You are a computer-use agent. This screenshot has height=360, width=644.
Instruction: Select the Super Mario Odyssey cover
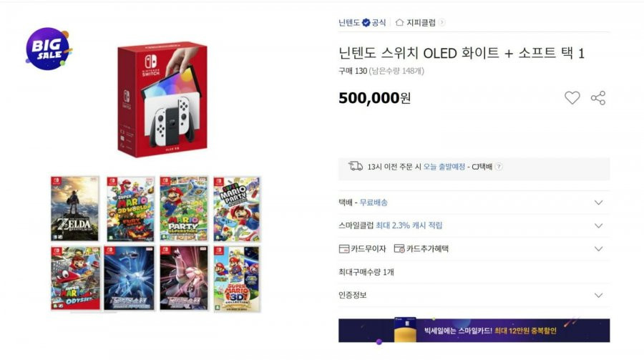tap(76, 278)
